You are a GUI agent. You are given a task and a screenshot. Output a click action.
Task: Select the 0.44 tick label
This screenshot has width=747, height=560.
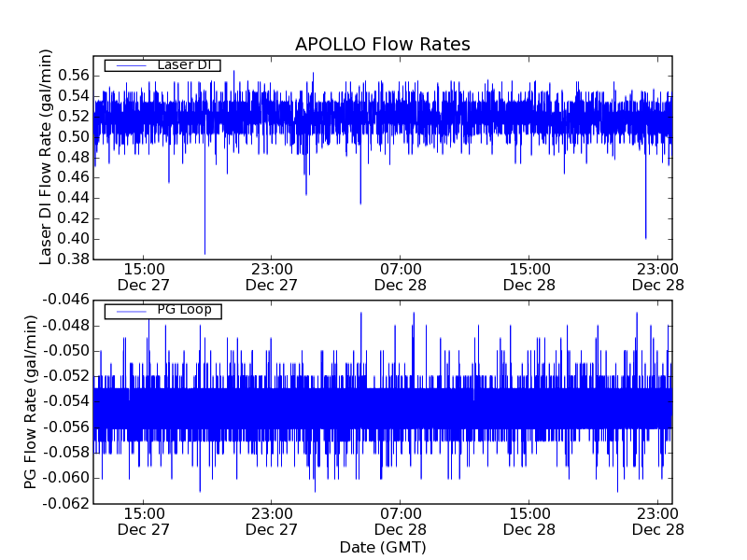click(x=74, y=198)
